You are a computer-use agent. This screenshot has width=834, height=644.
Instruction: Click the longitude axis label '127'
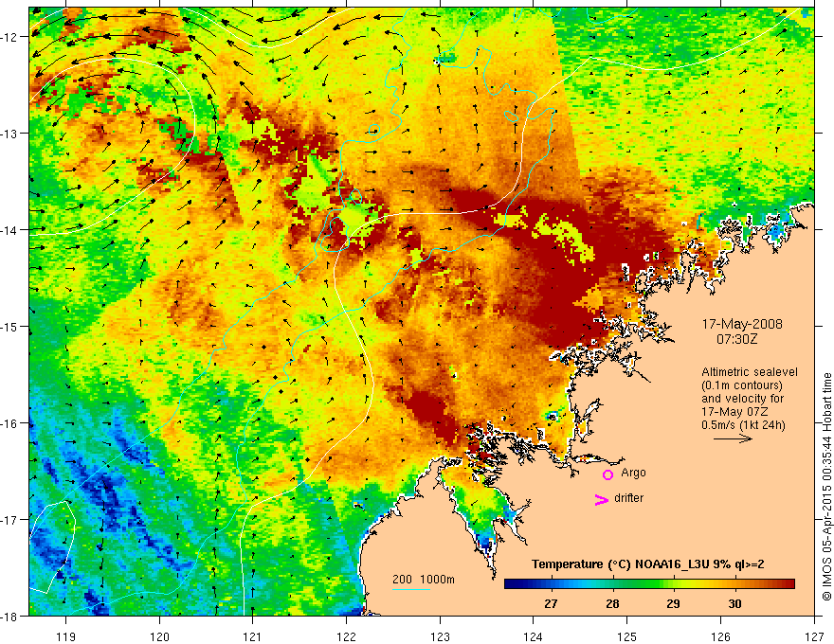[814, 636]
